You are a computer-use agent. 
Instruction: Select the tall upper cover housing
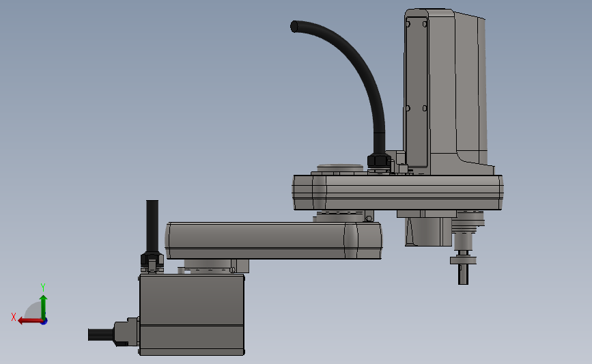(444, 92)
